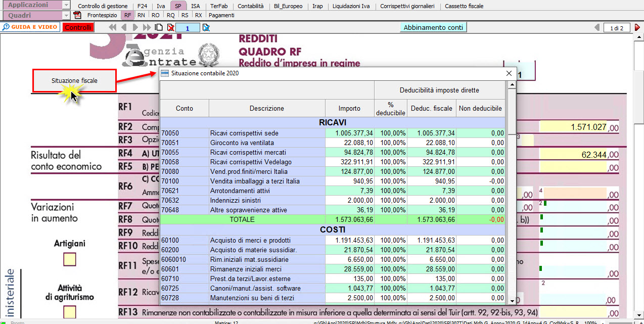Open the ISA tab
Viewport: 644px width, 324px height.
point(195,6)
